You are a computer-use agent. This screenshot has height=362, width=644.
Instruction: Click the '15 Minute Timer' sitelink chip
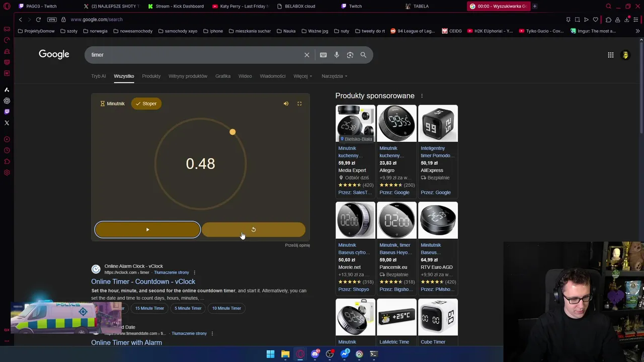point(149,308)
